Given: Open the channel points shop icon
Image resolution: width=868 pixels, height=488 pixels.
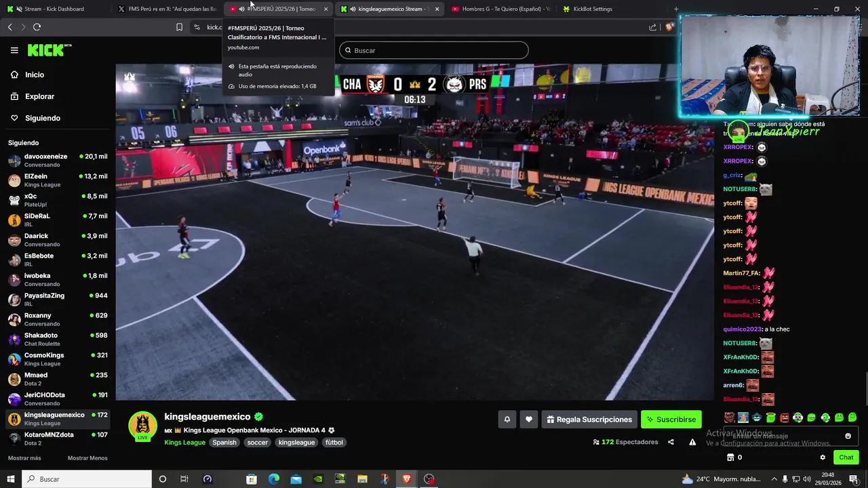Looking at the screenshot, I should pyautogui.click(x=730, y=457).
